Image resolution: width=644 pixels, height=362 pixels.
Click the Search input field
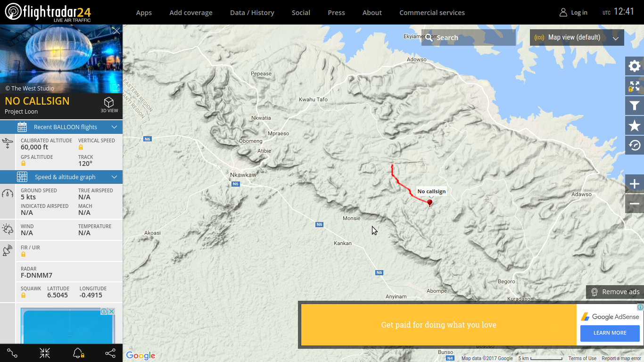pyautogui.click(x=469, y=38)
